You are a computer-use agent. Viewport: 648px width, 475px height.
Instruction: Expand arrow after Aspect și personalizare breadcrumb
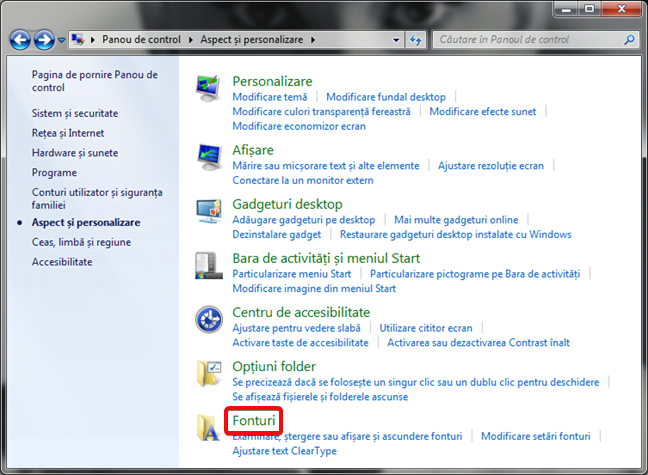[313, 40]
